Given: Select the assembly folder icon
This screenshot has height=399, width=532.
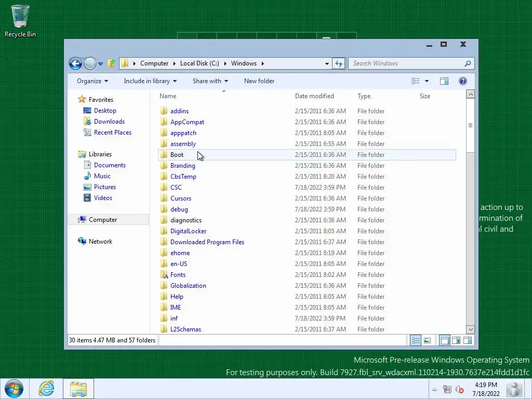Looking at the screenshot, I should click(164, 143).
